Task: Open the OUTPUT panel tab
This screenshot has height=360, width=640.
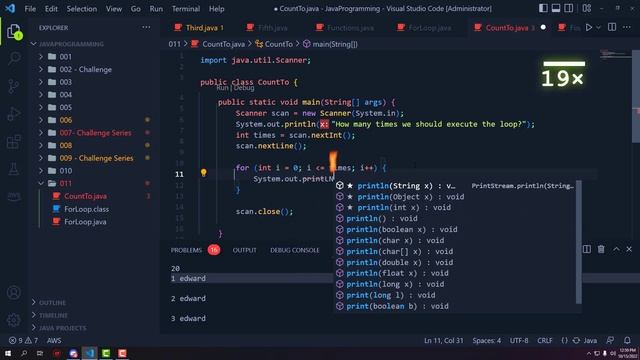Action: pyautogui.click(x=244, y=250)
